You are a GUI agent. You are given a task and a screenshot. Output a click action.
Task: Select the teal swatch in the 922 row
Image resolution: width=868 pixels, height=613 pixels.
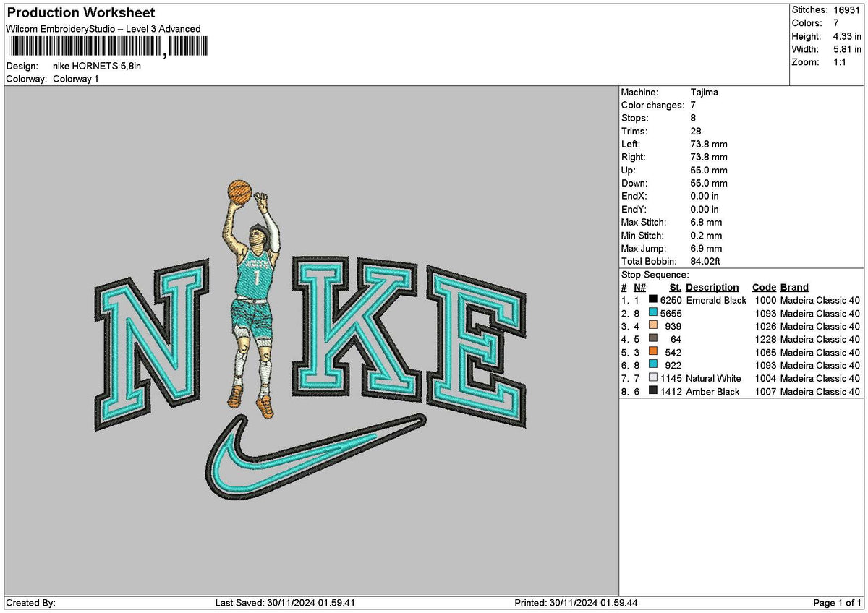tap(653, 365)
